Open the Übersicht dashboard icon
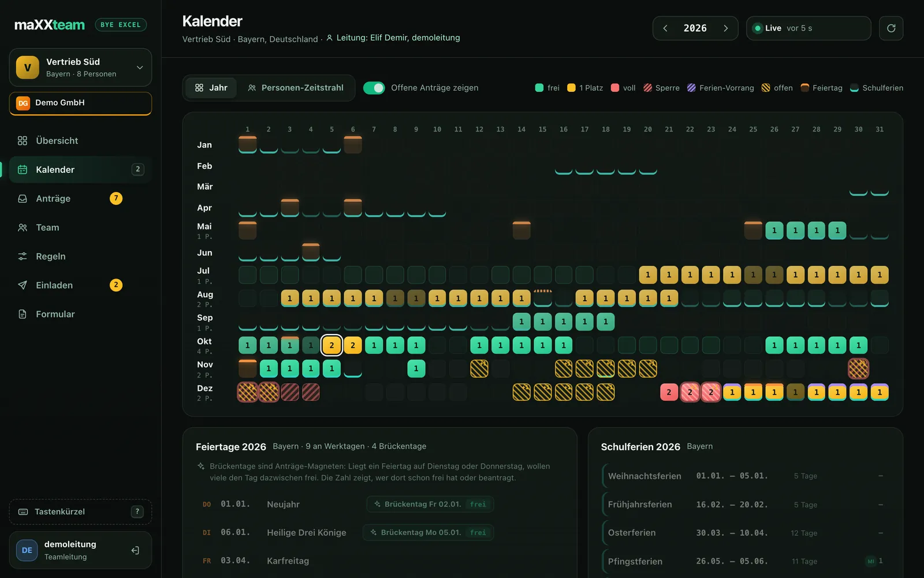This screenshot has width=924, height=578. pos(23,140)
